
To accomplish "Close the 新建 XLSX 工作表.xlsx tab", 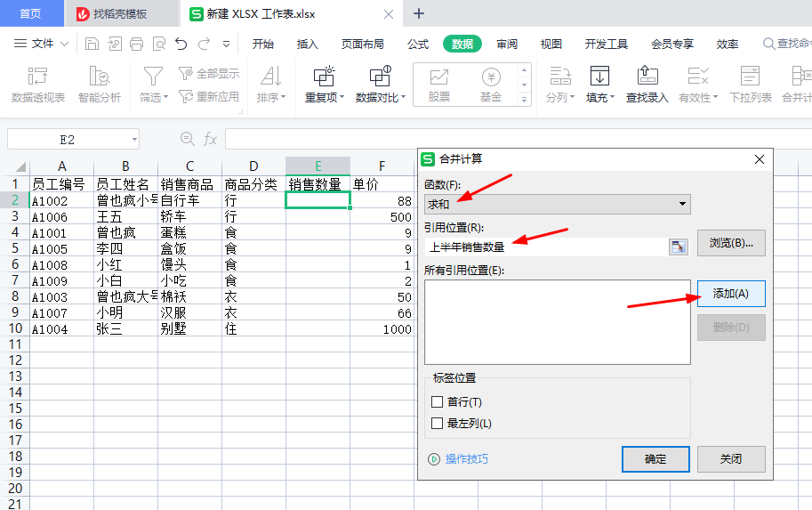I will click(x=389, y=14).
